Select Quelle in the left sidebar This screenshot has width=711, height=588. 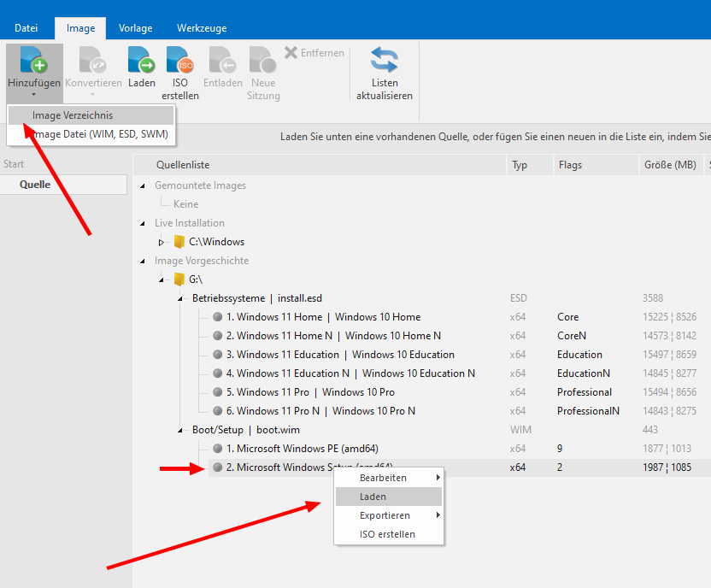63,185
